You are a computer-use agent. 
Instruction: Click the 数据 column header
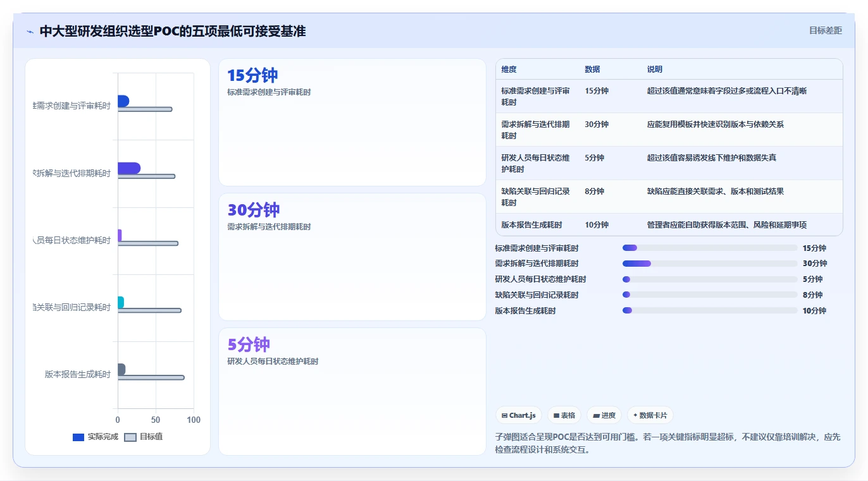click(593, 70)
